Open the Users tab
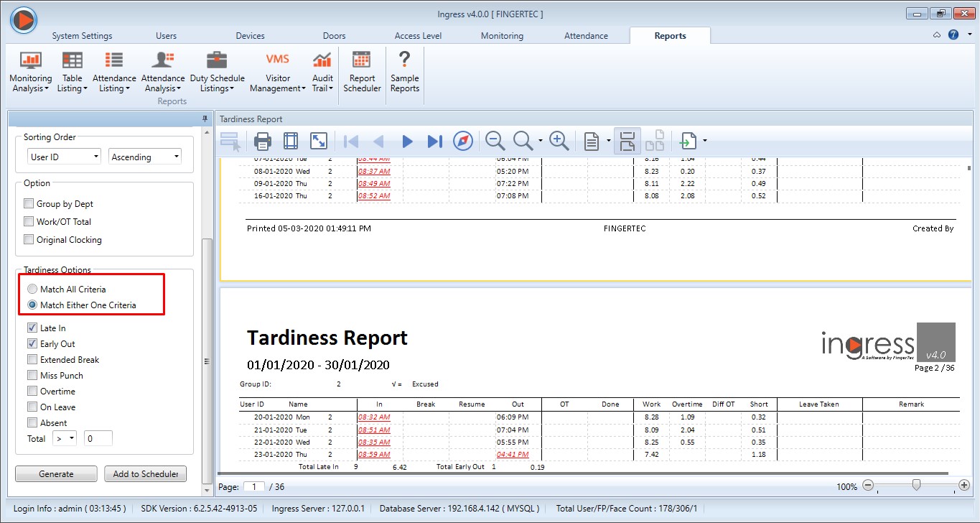Screen dimensions: 980x523 pos(166,36)
